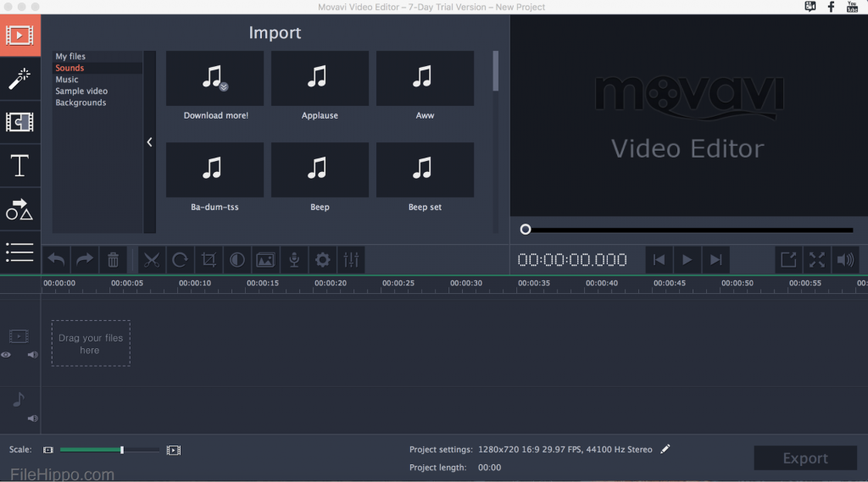Select the Applause sound
The height and width of the screenshot is (482, 868).
[320, 79]
